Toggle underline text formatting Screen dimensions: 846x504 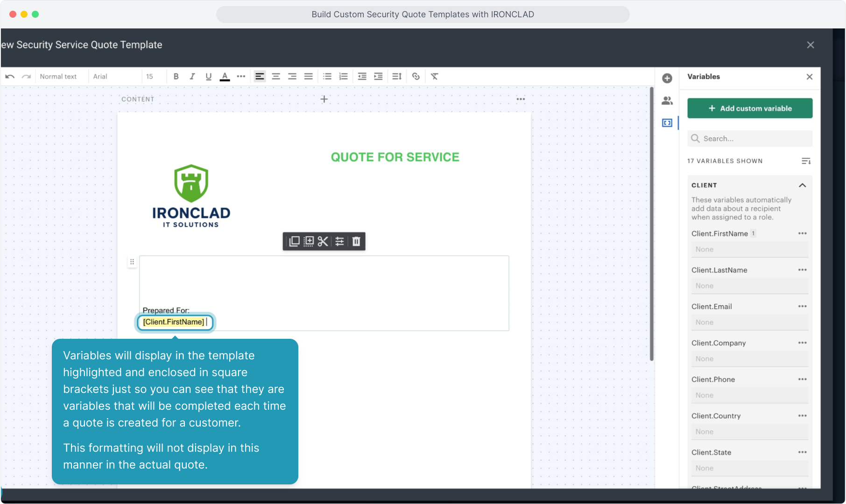(208, 77)
